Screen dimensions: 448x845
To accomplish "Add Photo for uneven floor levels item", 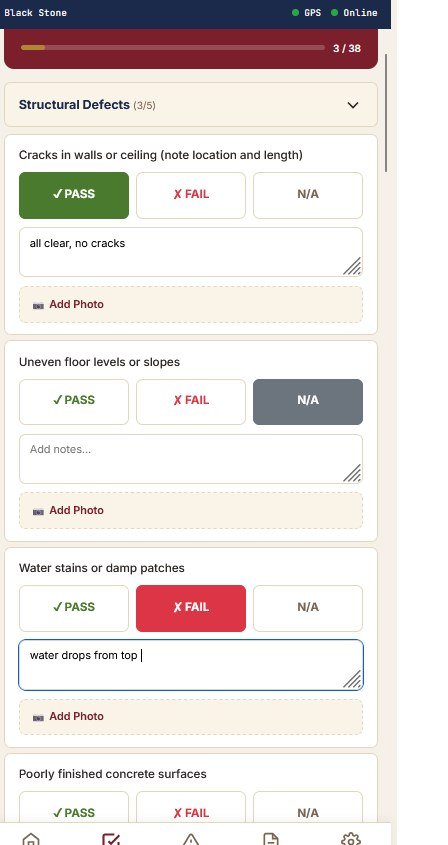I will (x=191, y=510).
